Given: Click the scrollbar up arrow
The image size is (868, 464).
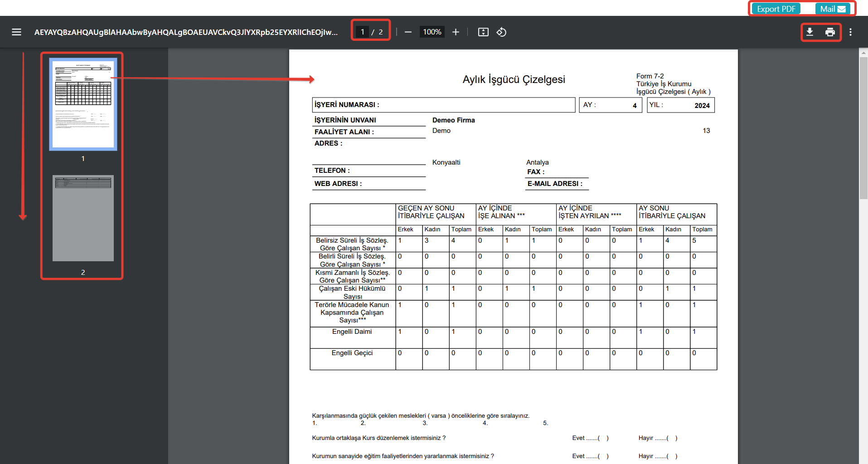Looking at the screenshot, I should coord(863,53).
